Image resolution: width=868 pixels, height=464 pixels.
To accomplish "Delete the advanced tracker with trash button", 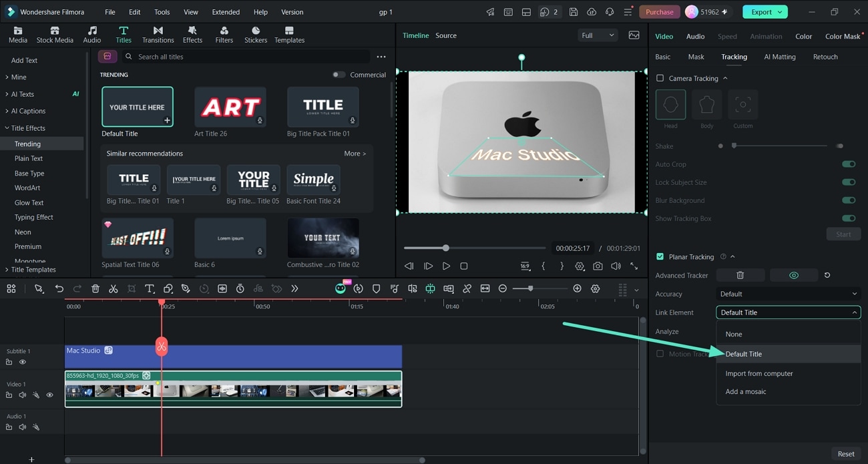I will pos(740,275).
